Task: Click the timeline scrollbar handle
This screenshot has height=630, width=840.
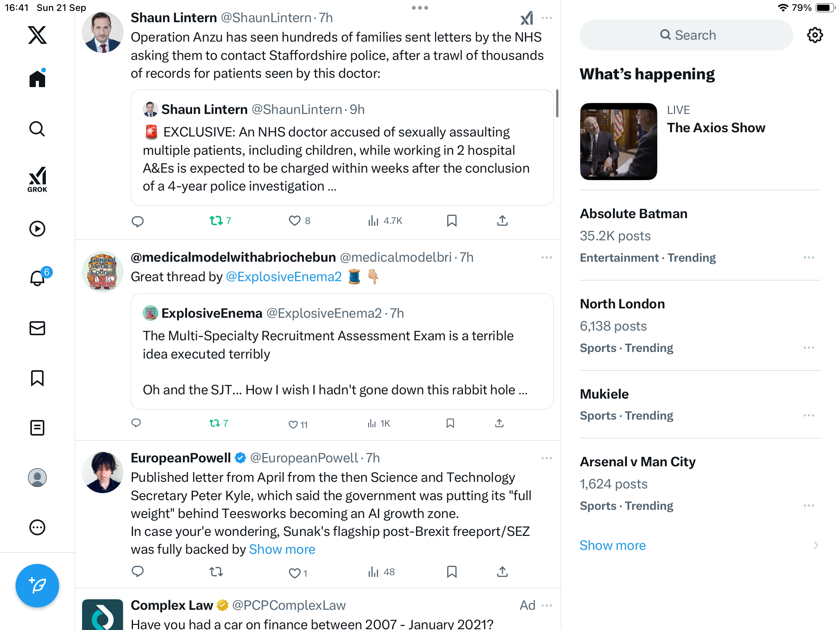Action: tap(557, 103)
